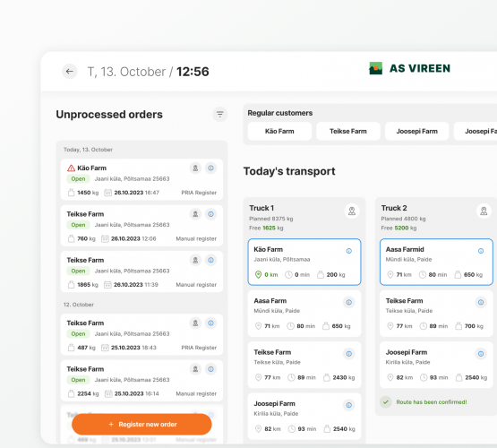
Task: Open info for Aasa Farm stop in Truck 1
Action: 349,302
